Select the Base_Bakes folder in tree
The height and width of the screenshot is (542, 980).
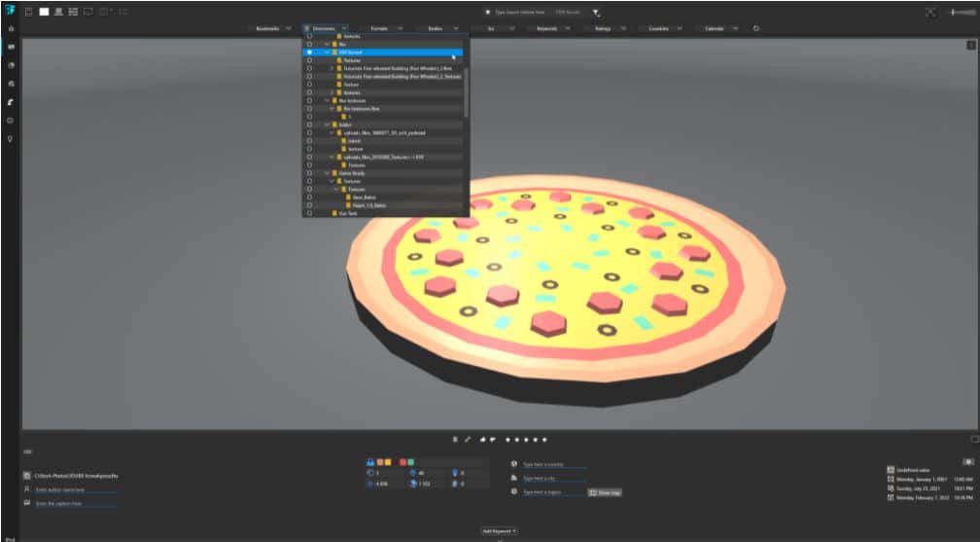tap(365, 198)
